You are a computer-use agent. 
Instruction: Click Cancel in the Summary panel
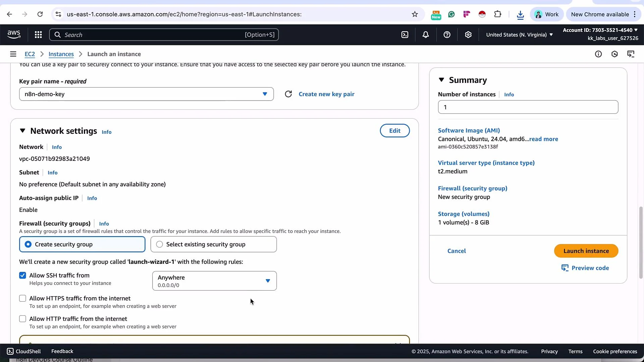457,251
